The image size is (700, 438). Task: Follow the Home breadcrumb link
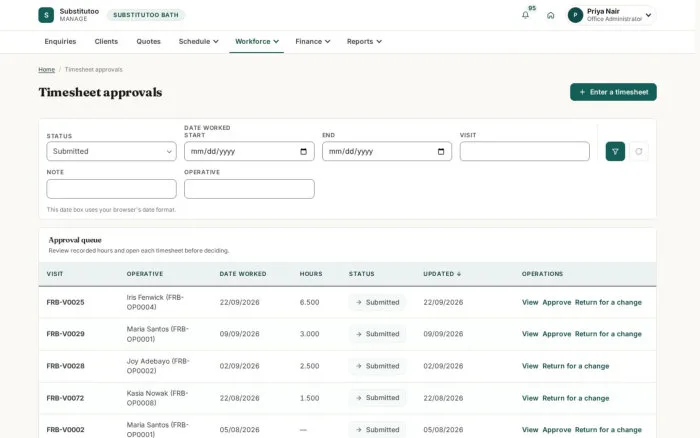coord(46,70)
